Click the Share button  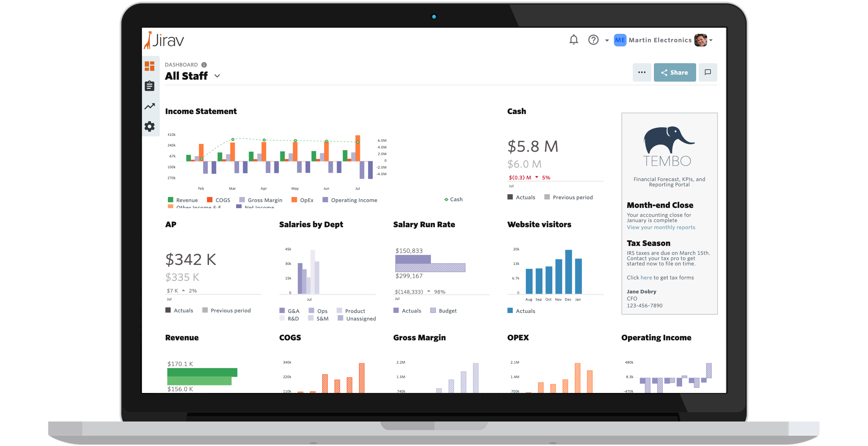[x=675, y=72]
